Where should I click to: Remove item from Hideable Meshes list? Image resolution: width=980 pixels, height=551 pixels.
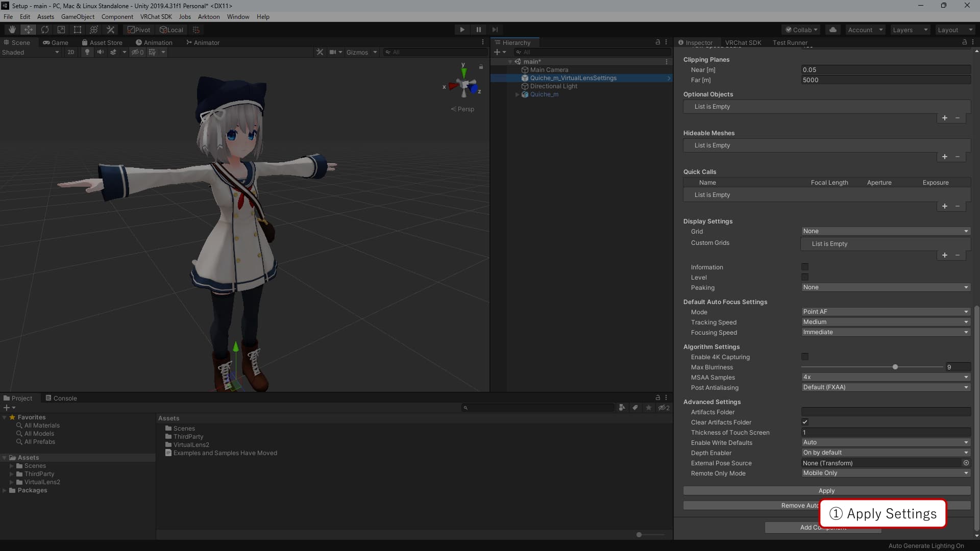pos(958,157)
